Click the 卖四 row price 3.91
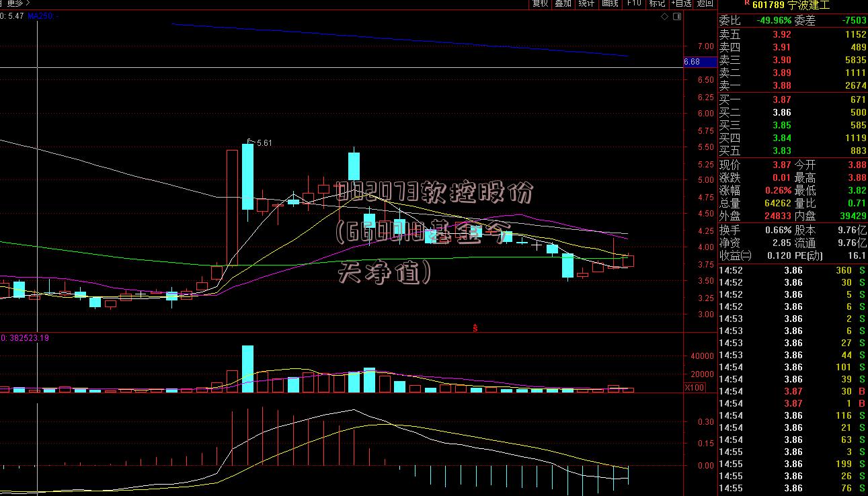Image resolution: width=868 pixels, height=496 pixels. [781, 47]
